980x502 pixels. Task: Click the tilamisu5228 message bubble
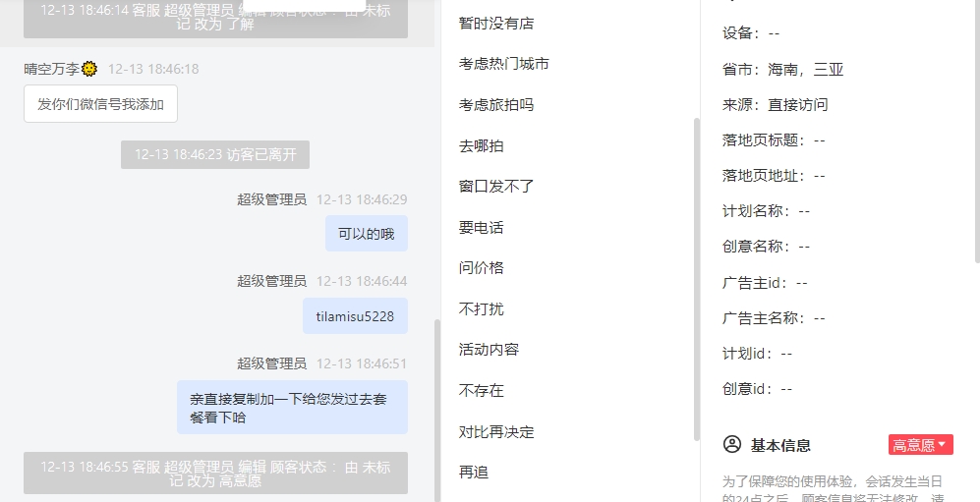click(355, 316)
